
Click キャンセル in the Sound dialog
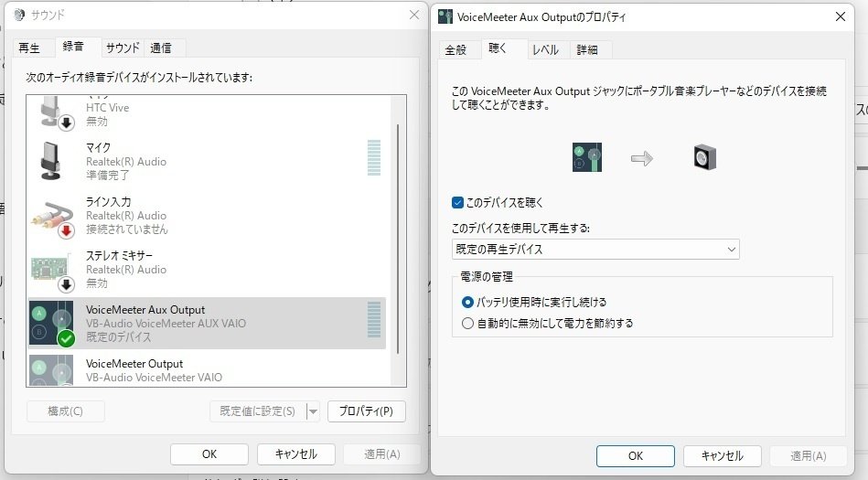[296, 454]
